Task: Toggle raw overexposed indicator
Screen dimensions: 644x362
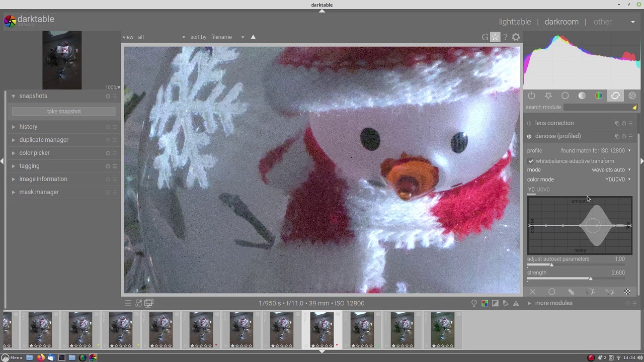Action: click(485, 303)
